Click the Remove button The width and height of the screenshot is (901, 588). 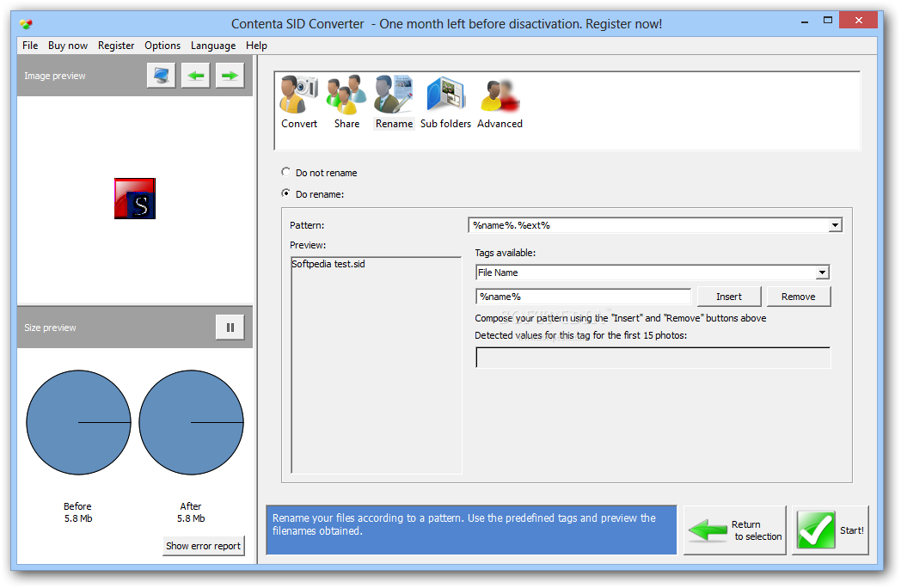coord(799,297)
